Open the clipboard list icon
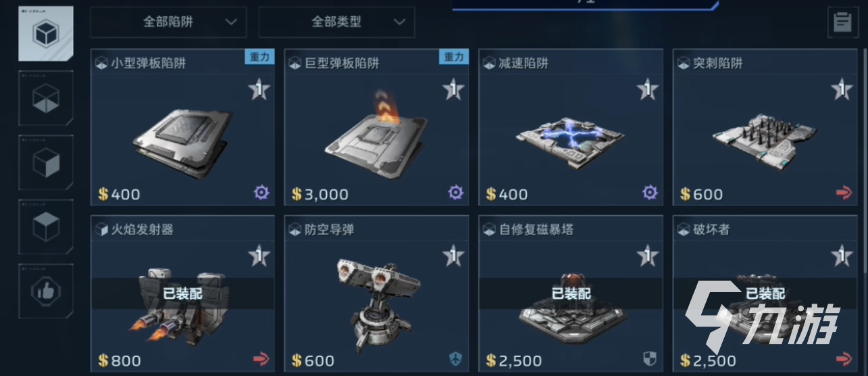Viewport: 868px width, 376px height. pos(842,23)
